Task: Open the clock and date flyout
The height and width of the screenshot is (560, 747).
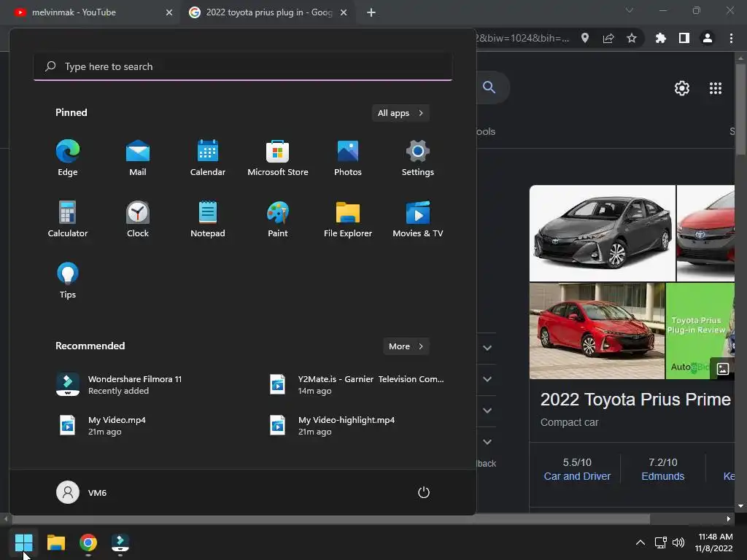Action: click(713, 542)
